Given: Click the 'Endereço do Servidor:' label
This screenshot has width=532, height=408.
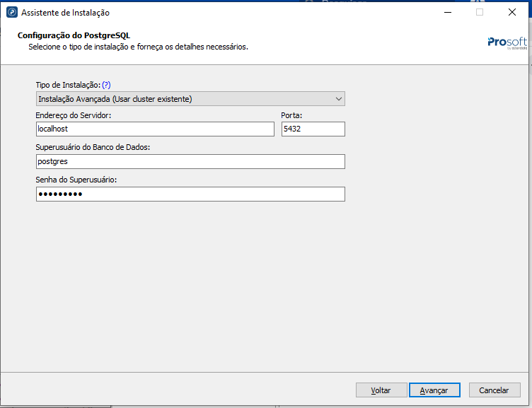Looking at the screenshot, I should point(74,115).
